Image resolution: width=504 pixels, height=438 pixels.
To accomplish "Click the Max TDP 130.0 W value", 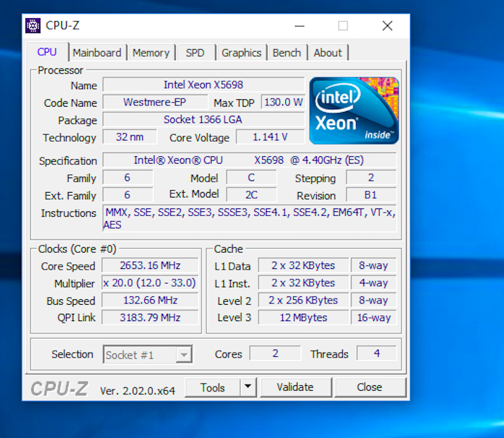I will [283, 102].
